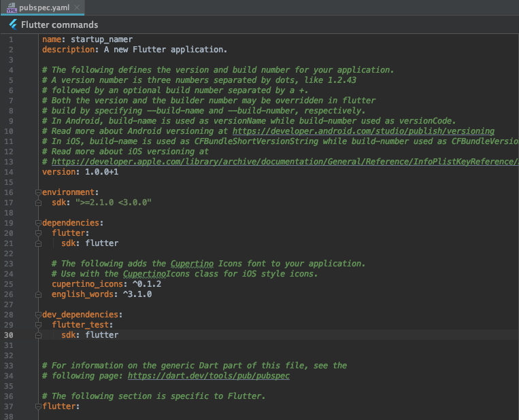Click the cupertino_icons dependency key
Screen dimensions: 519x420
[x=87, y=284]
